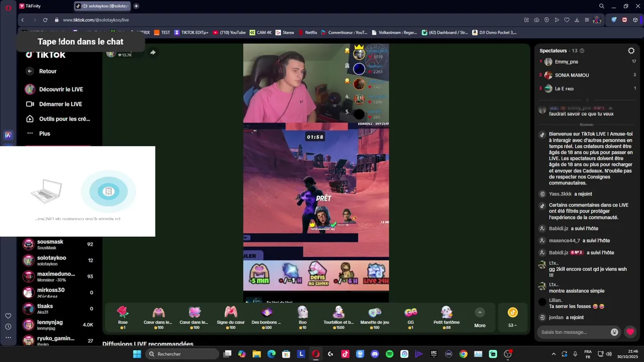Open Opera downloads icon in toolbar

tap(577, 20)
